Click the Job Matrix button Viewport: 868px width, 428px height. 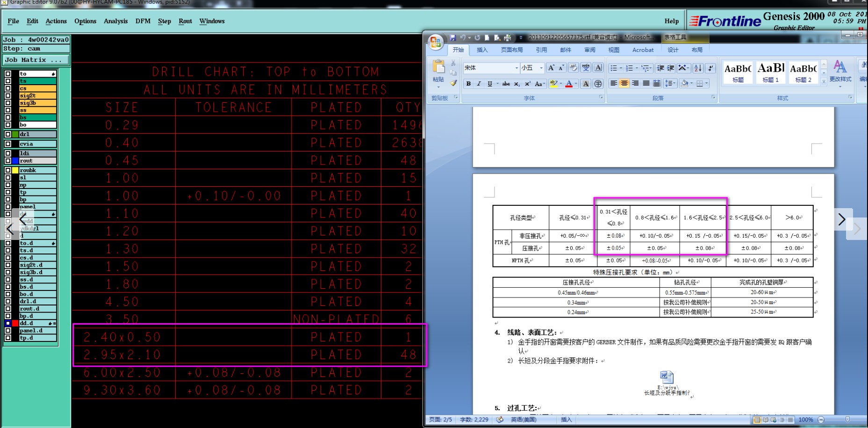coord(36,60)
